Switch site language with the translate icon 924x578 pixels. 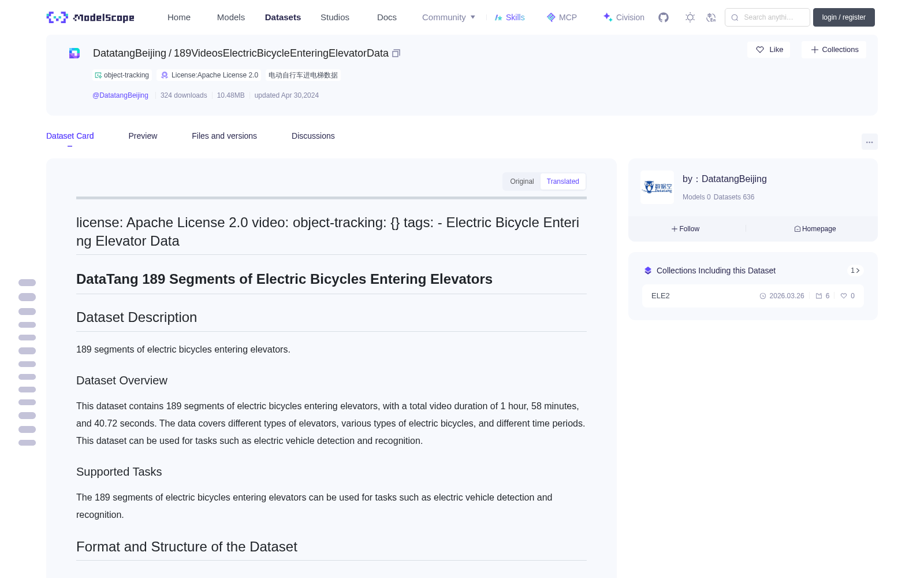(711, 17)
